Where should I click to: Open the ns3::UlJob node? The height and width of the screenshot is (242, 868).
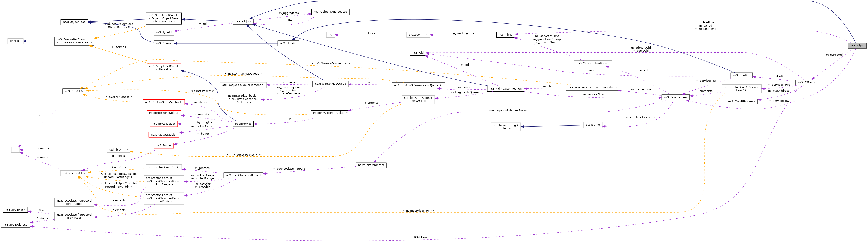[x=857, y=45]
